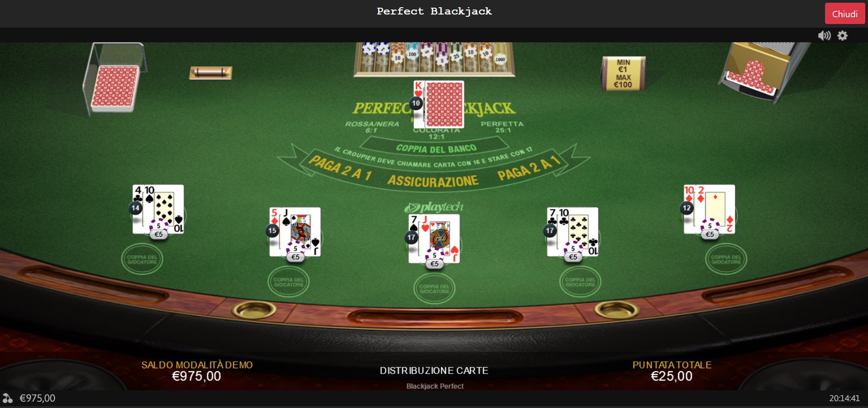868x408 pixels.
Task: Click the Coppia del Giocatore circle under the 5-Jack hand
Action: point(289,282)
